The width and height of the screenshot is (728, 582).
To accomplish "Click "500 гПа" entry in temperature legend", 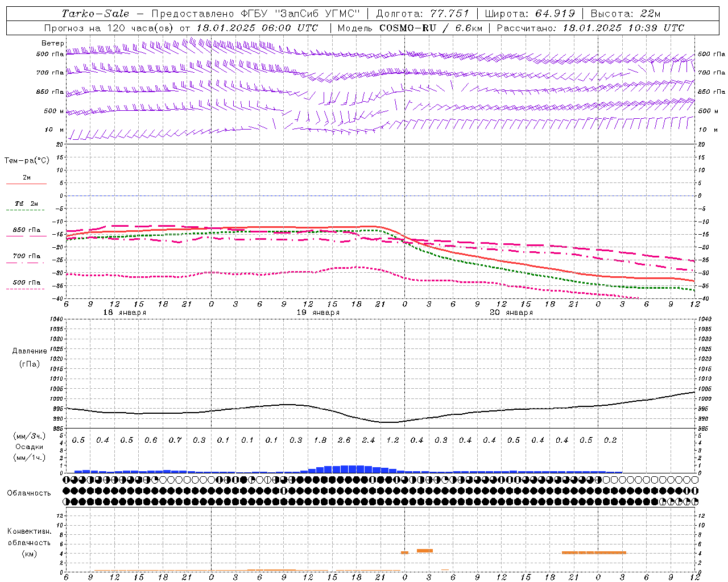I will click(26, 282).
